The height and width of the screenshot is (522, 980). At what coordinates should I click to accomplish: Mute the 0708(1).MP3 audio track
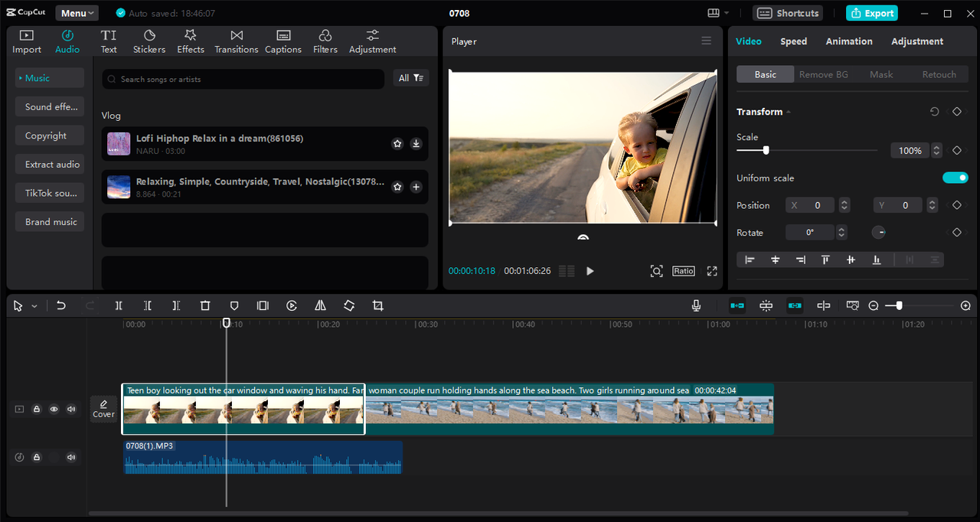click(x=71, y=458)
